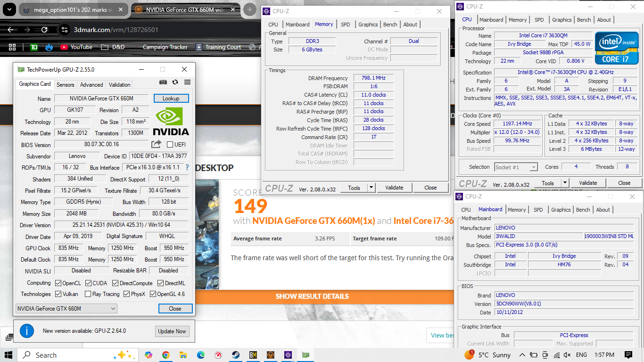644x362 pixels.
Task: Toggle the UEFI checkbox in GPU-Z
Action: tap(170, 144)
